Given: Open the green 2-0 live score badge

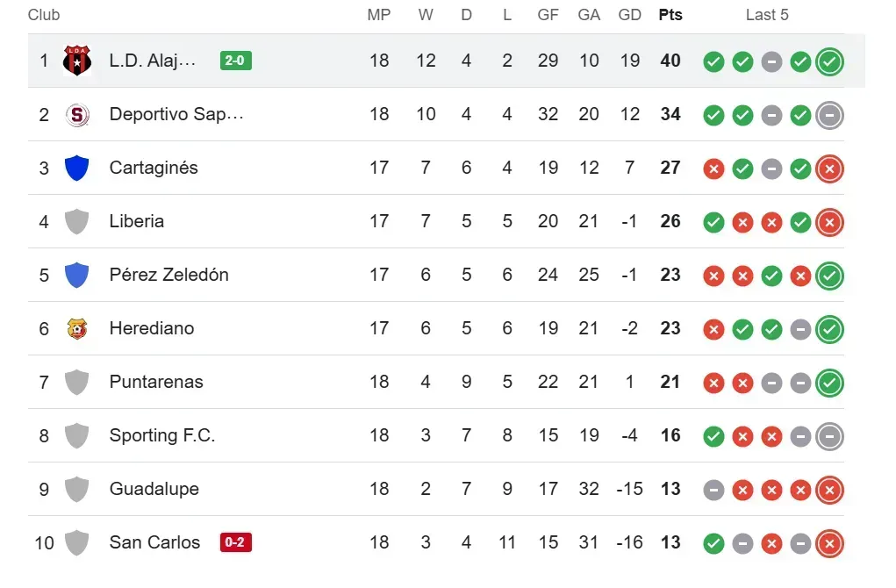Looking at the screenshot, I should tap(236, 61).
